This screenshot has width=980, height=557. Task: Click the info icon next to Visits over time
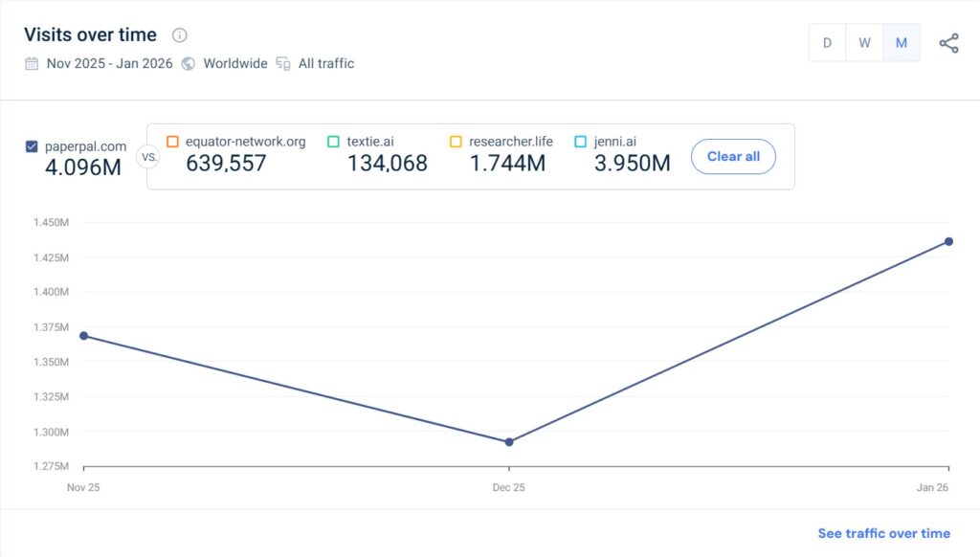(179, 34)
